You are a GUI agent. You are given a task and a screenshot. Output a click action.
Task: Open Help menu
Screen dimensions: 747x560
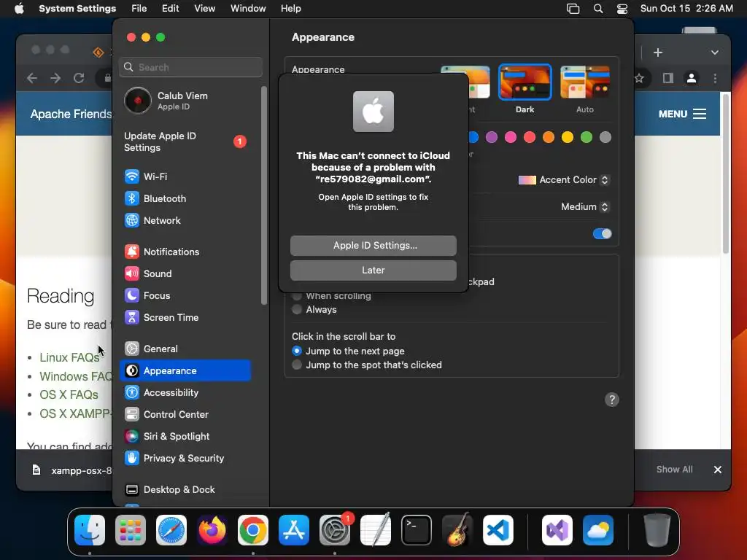coord(290,9)
